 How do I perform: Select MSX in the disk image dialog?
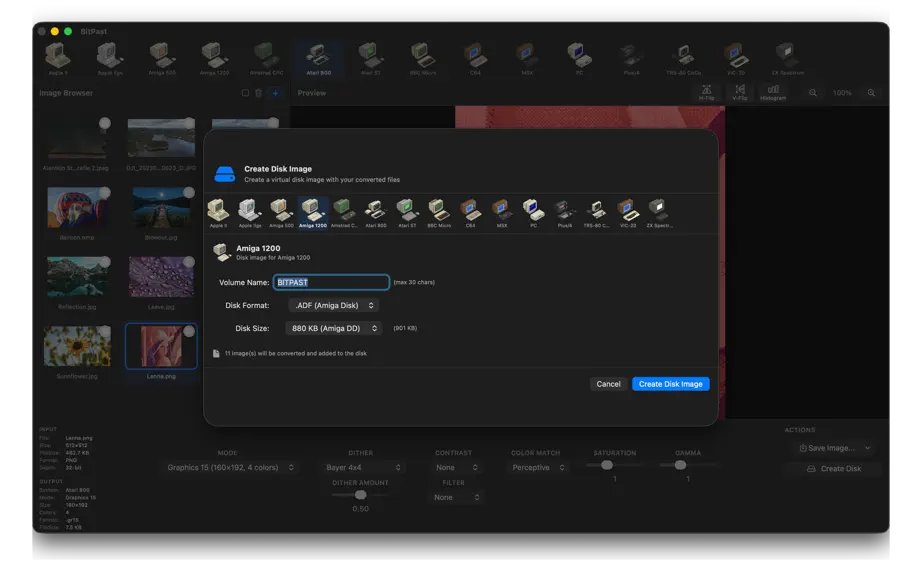pos(502,213)
